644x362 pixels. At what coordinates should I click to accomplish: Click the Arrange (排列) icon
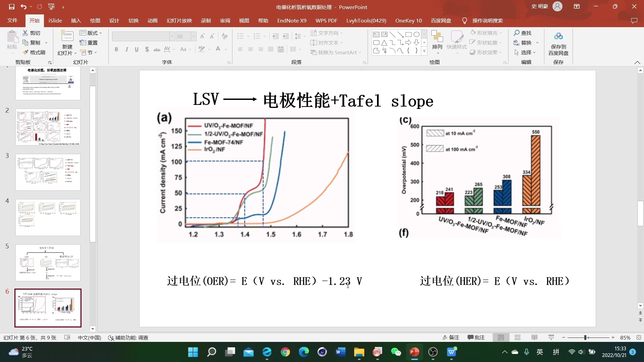coord(437,40)
